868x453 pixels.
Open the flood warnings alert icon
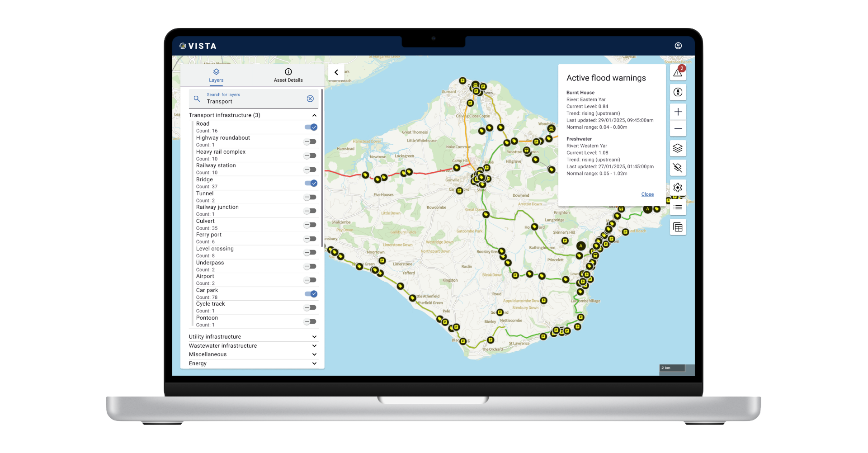pos(678,73)
